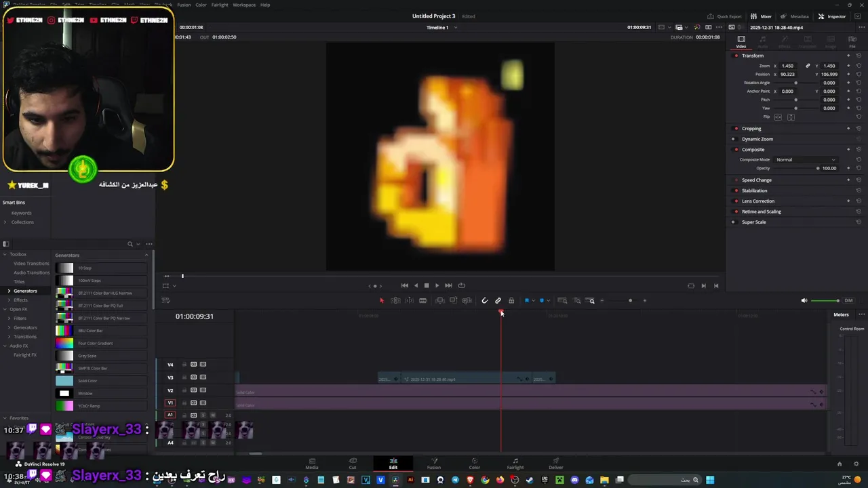The image size is (868, 488).
Task: Add a marker with the marker icon
Action: [x=542, y=300]
